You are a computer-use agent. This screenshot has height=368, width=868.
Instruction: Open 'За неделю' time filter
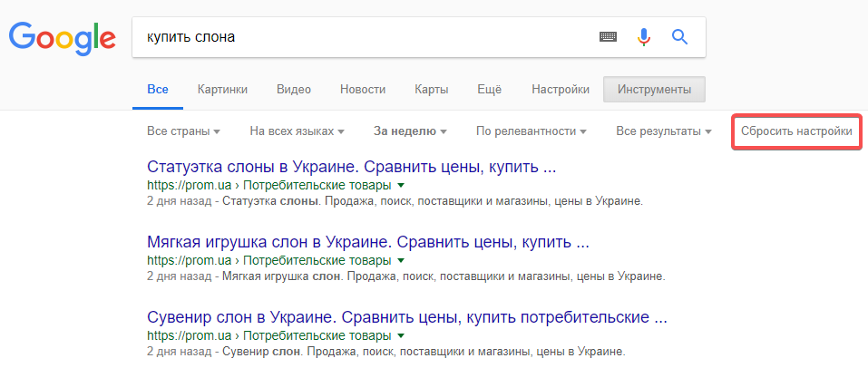click(x=410, y=131)
